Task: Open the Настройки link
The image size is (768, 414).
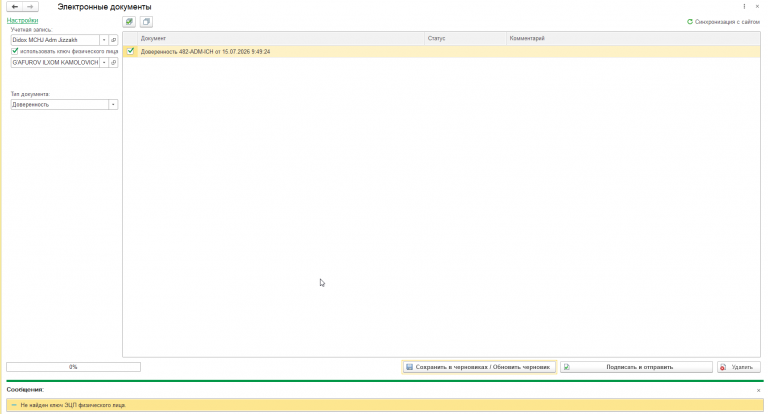Action: 23,21
